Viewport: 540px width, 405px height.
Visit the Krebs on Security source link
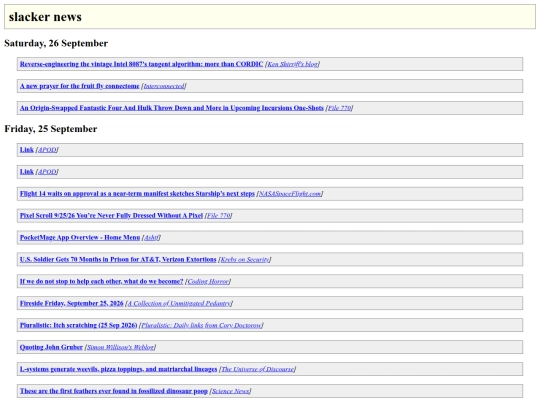click(x=245, y=260)
